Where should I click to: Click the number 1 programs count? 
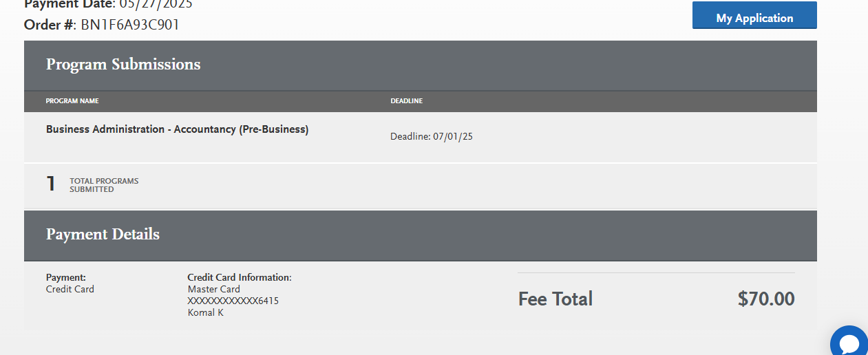tap(50, 184)
